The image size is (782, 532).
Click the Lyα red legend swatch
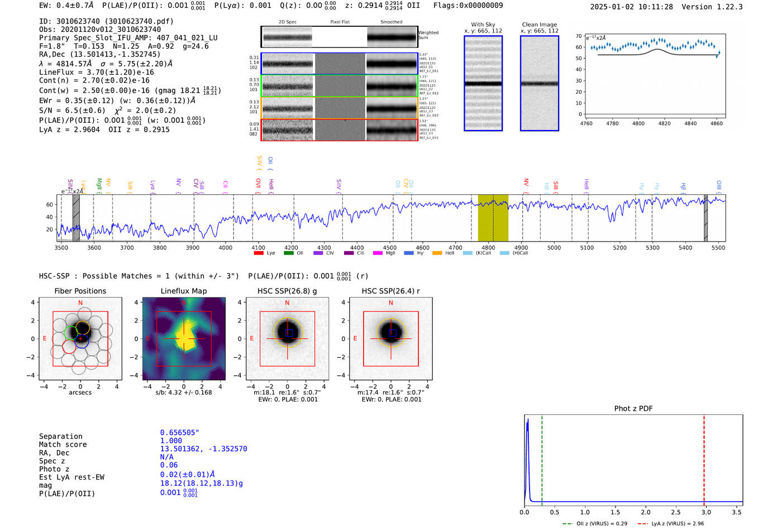(259, 253)
